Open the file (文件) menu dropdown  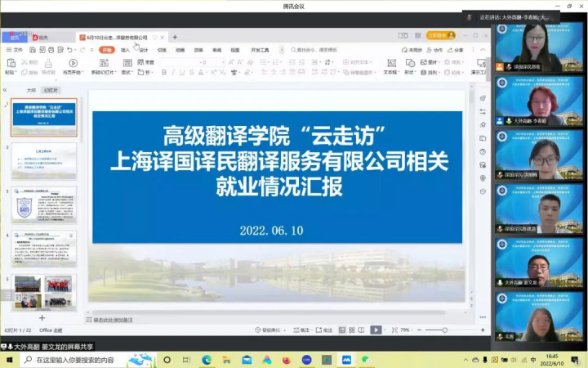16,50
